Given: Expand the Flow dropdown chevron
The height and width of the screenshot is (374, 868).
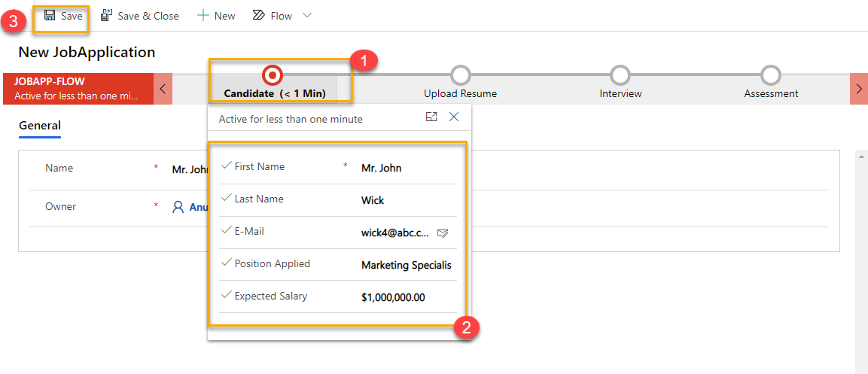Looking at the screenshot, I should 307,16.
